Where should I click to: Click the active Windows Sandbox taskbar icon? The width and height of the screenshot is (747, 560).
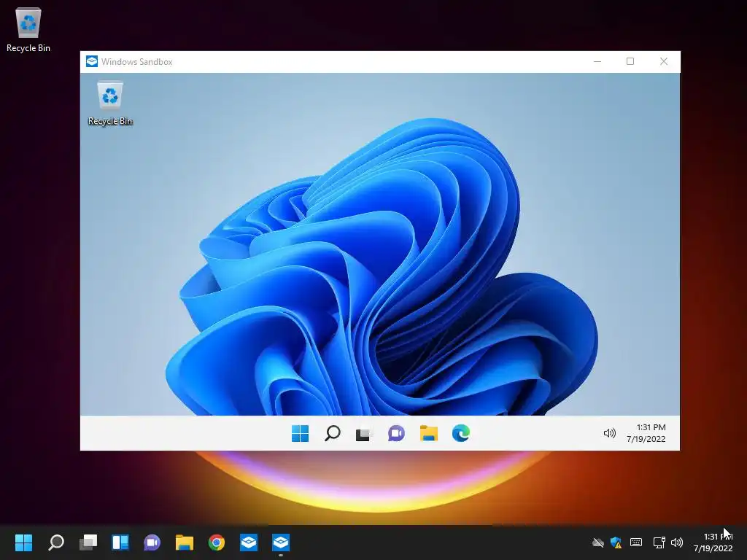281,542
